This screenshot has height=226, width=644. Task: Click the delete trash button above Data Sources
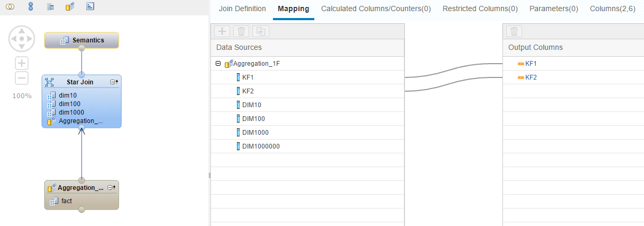[241, 31]
